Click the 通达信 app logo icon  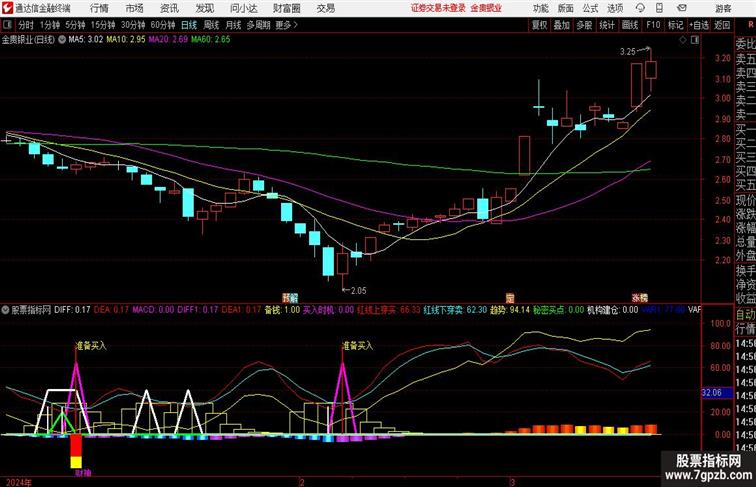pos(7,8)
